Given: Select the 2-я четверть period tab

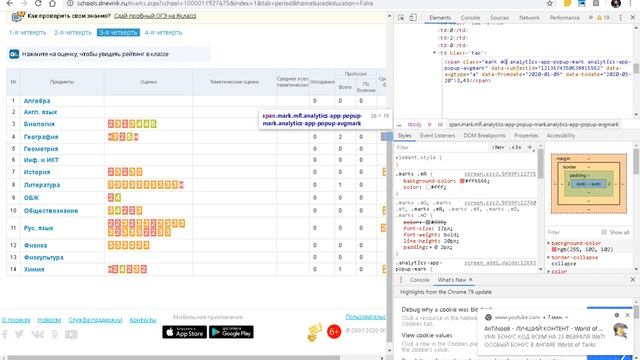Looking at the screenshot, I should point(73,33).
